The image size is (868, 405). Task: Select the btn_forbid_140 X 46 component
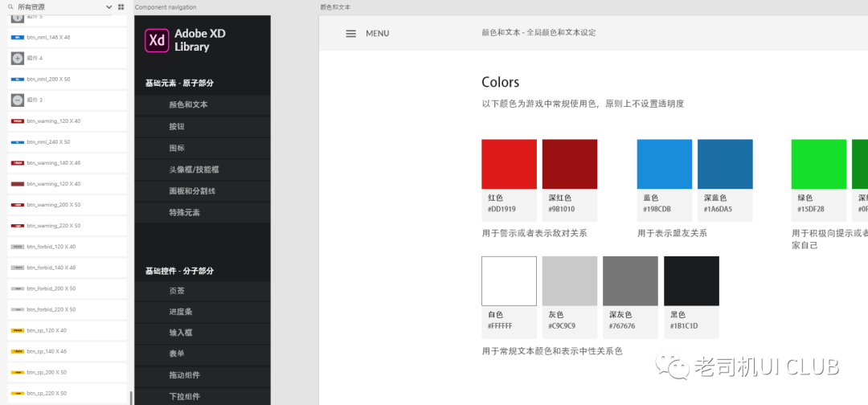point(67,268)
